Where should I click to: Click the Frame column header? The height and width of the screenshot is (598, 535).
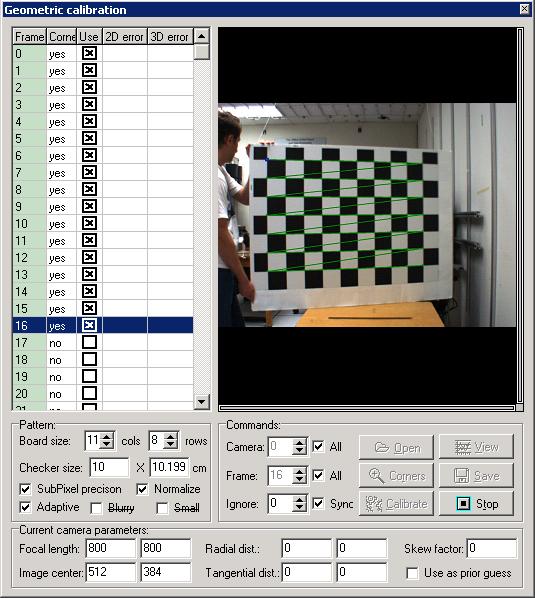(29, 37)
